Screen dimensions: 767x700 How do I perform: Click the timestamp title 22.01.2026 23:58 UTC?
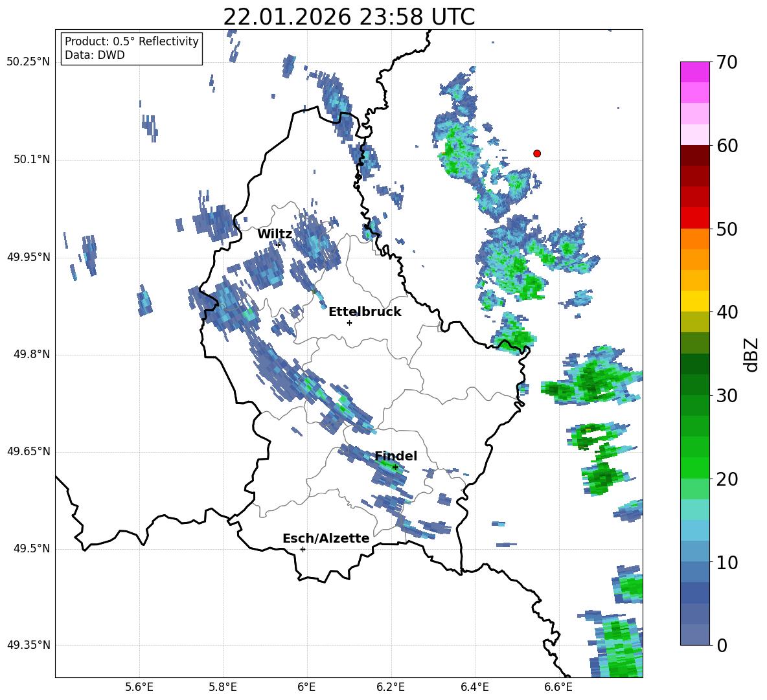tap(349, 17)
